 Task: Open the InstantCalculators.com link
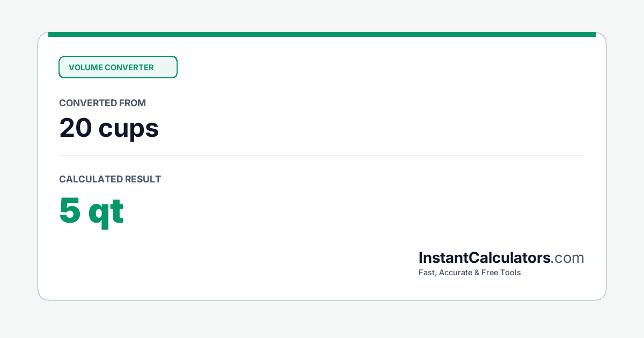501,258
